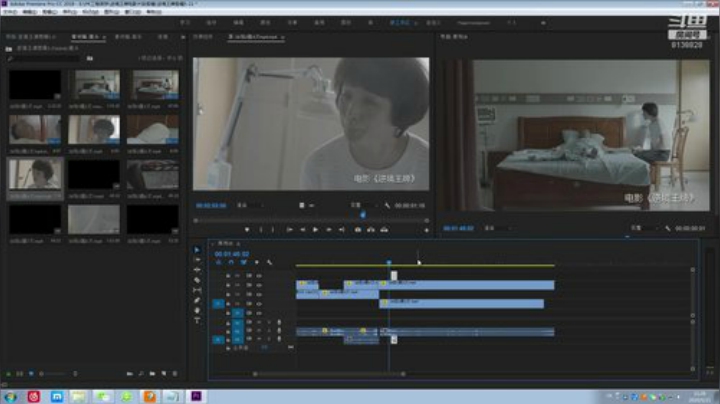Image resolution: width=720 pixels, height=404 pixels.
Task: Switch to the Color workspace tab
Action: pyautogui.click(x=265, y=22)
